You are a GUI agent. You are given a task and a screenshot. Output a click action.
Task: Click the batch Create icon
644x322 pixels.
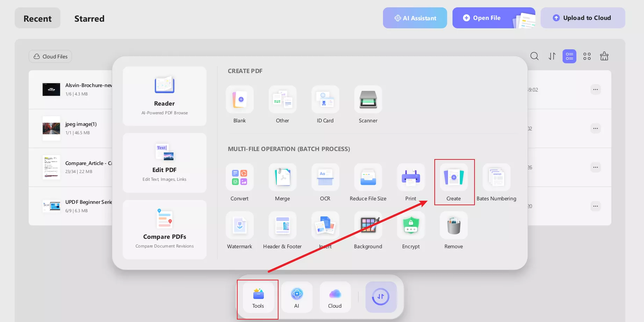[454, 177]
